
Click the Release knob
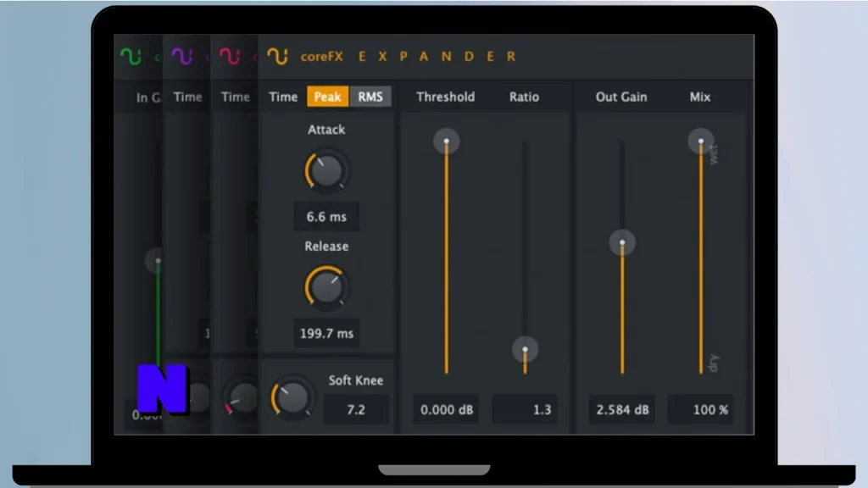point(326,287)
